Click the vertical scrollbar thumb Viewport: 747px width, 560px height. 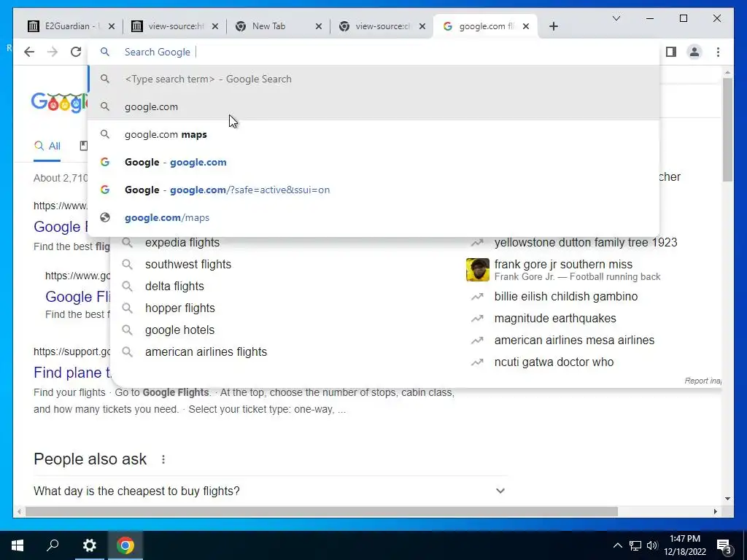pos(727,129)
